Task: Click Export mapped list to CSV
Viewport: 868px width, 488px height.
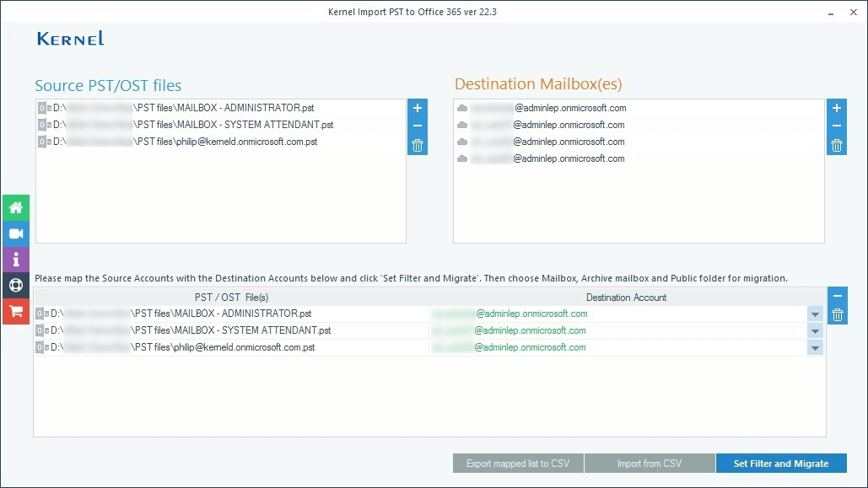Action: (518, 464)
